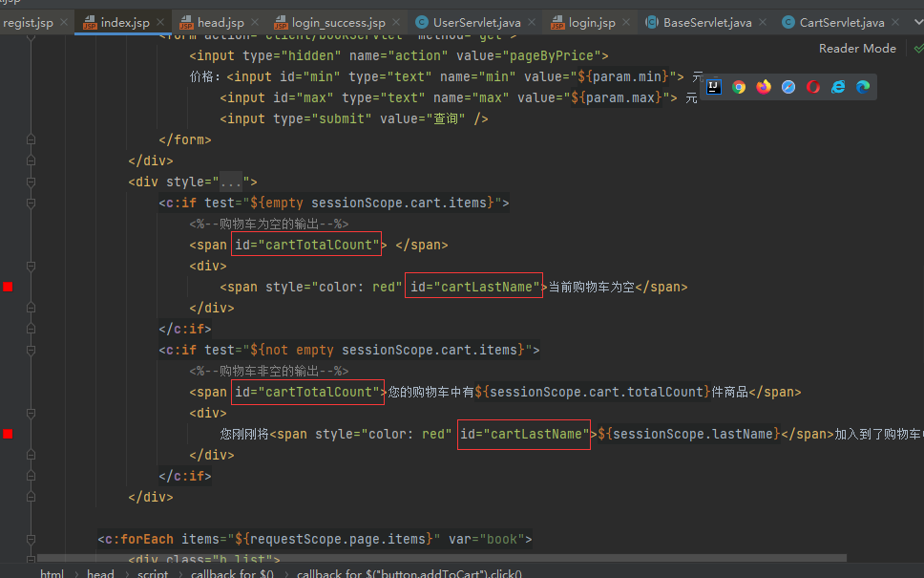Collapse c:if empty cart block

pyautogui.click(x=31, y=203)
